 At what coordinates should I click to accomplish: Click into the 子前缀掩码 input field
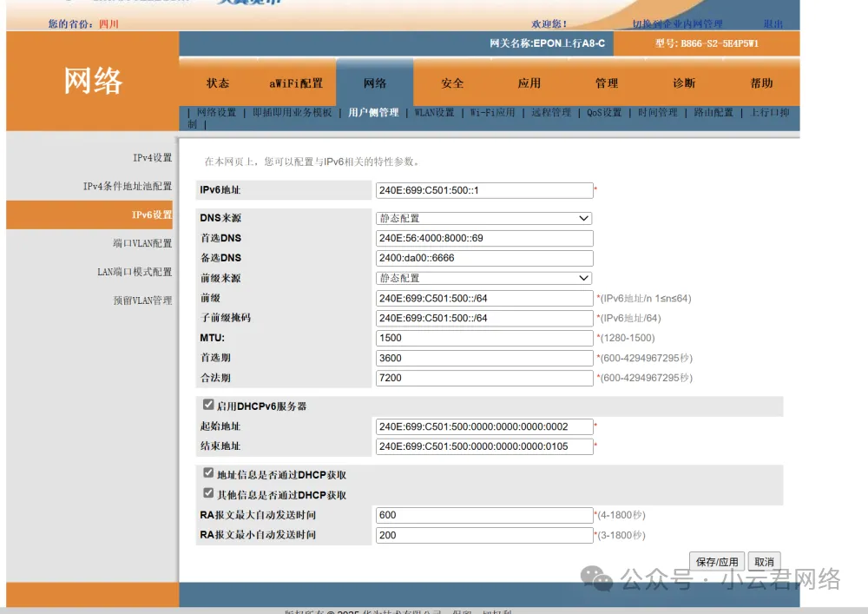484,319
